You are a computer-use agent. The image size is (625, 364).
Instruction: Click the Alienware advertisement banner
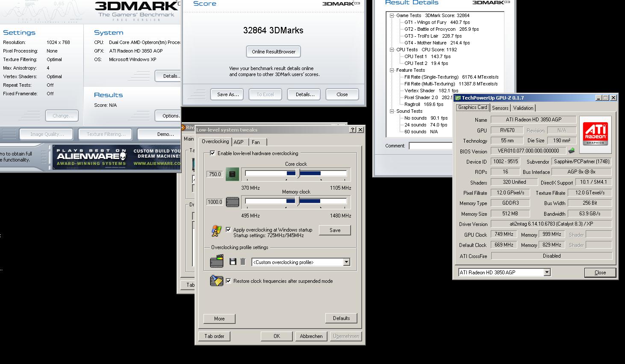(116, 157)
